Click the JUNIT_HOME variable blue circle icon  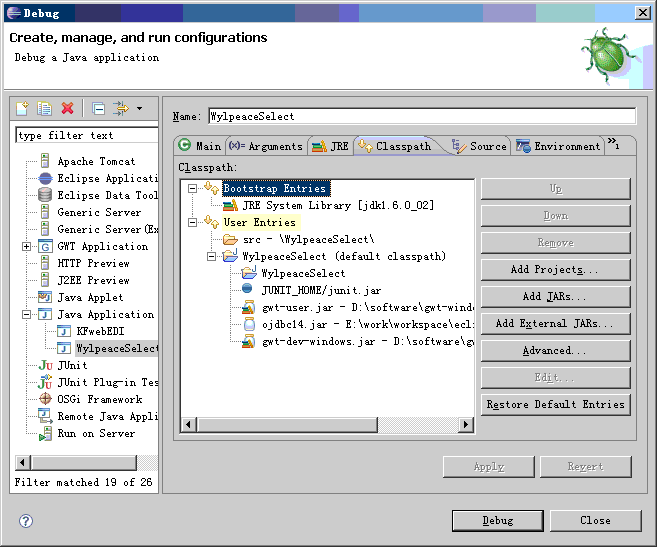click(x=247, y=288)
